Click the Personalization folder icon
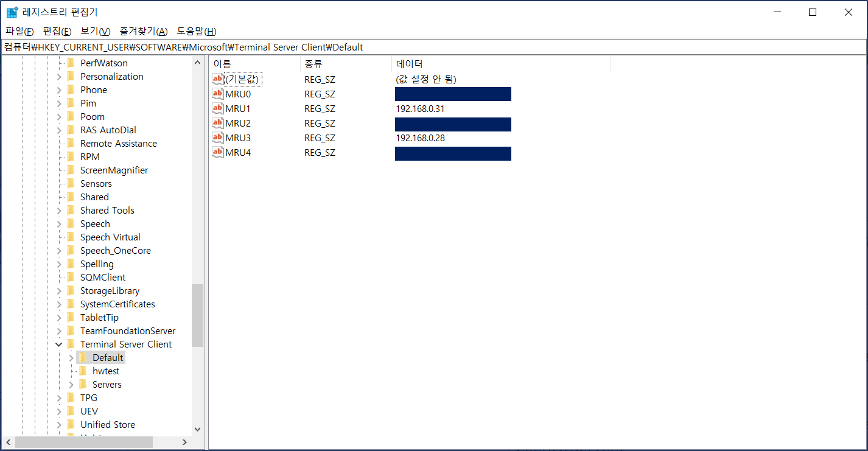The image size is (868, 451). (x=71, y=76)
